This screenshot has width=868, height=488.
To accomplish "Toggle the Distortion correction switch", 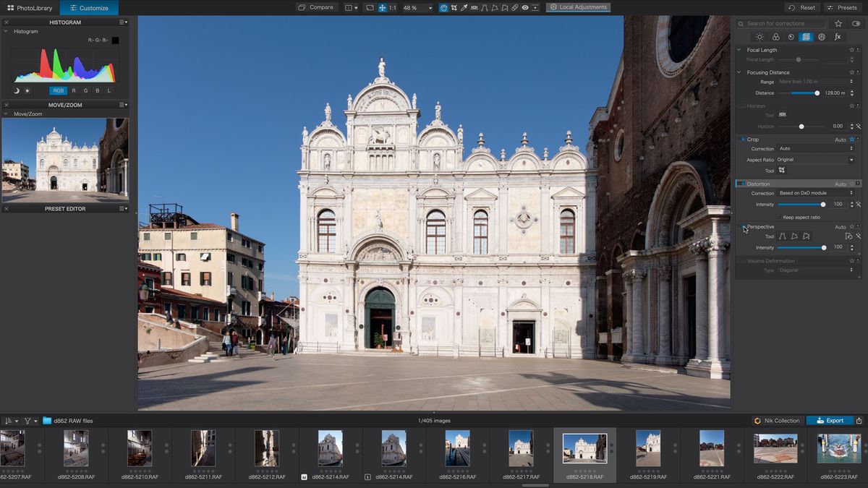I will point(742,184).
